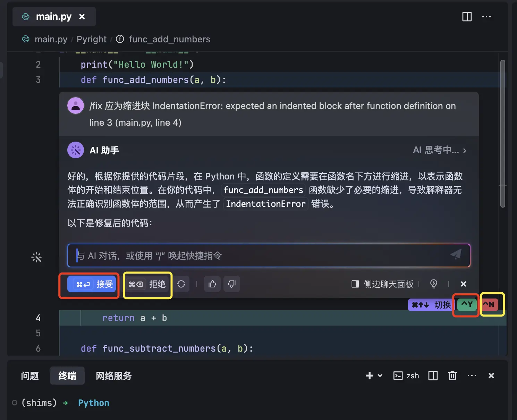Give thumbs down to the response
The image size is (517, 420).
[x=232, y=284]
